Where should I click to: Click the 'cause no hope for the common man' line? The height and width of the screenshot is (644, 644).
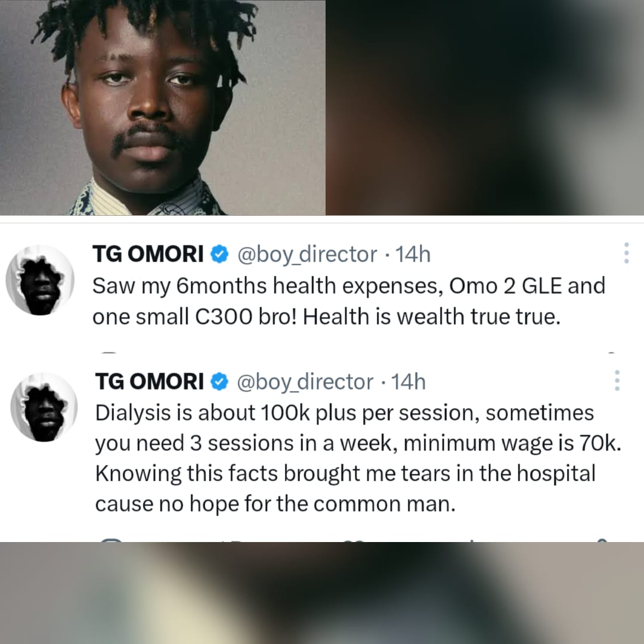tap(275, 504)
